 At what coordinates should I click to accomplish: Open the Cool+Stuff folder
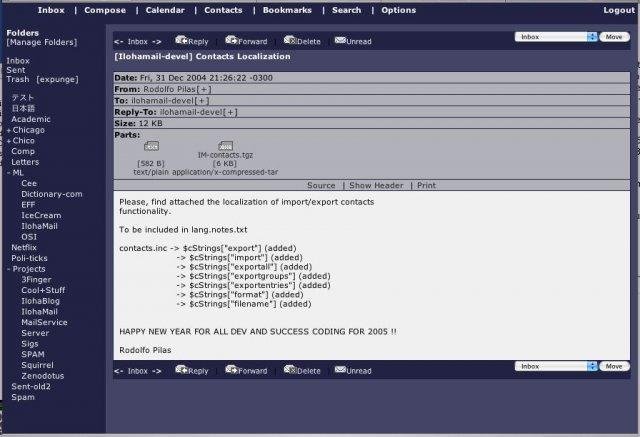coord(43,290)
